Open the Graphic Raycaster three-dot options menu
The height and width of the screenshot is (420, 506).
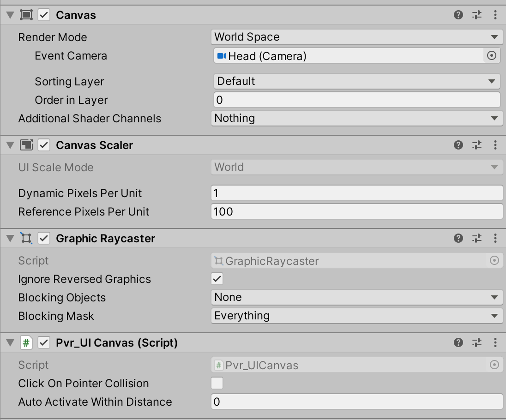pyautogui.click(x=495, y=239)
